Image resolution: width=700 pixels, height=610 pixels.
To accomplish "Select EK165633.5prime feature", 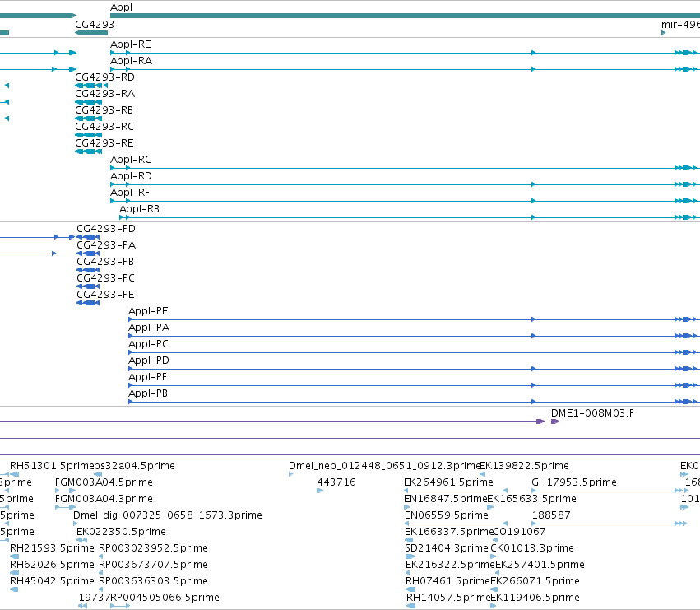I will coord(531,499).
